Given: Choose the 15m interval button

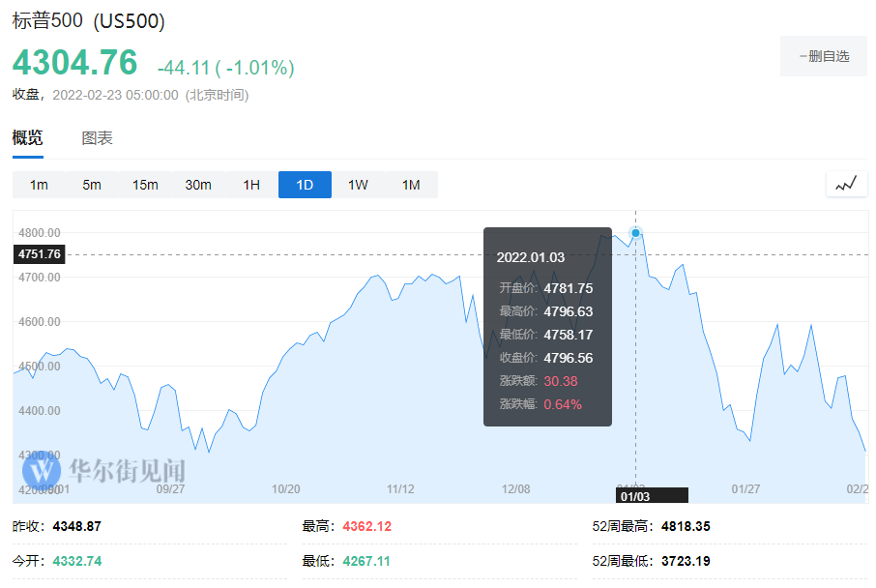Looking at the screenshot, I should [145, 185].
